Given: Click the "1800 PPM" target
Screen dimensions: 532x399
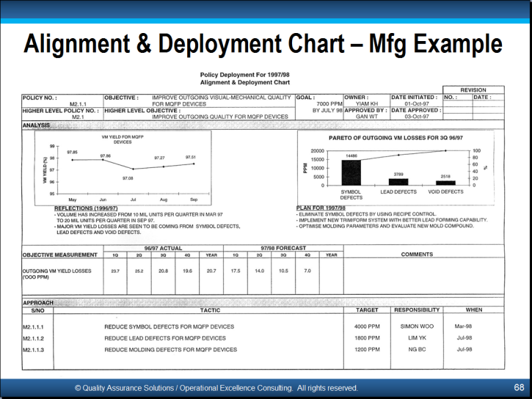Looking at the screenshot, I should 367,338.
